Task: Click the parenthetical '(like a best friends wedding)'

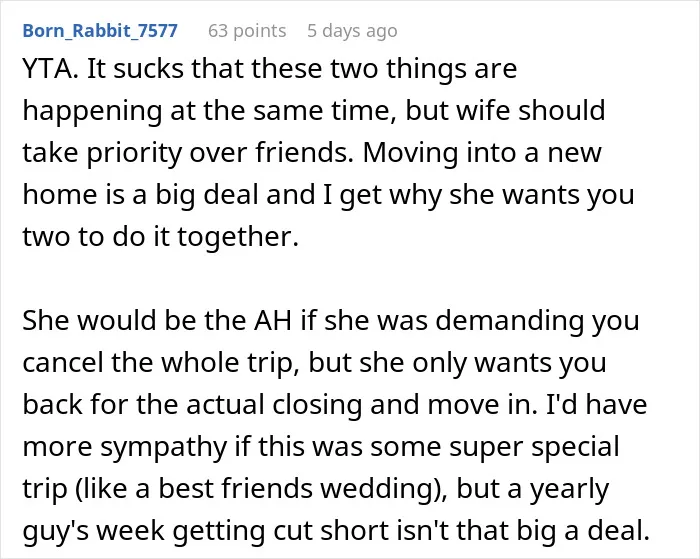Action: pos(257,488)
